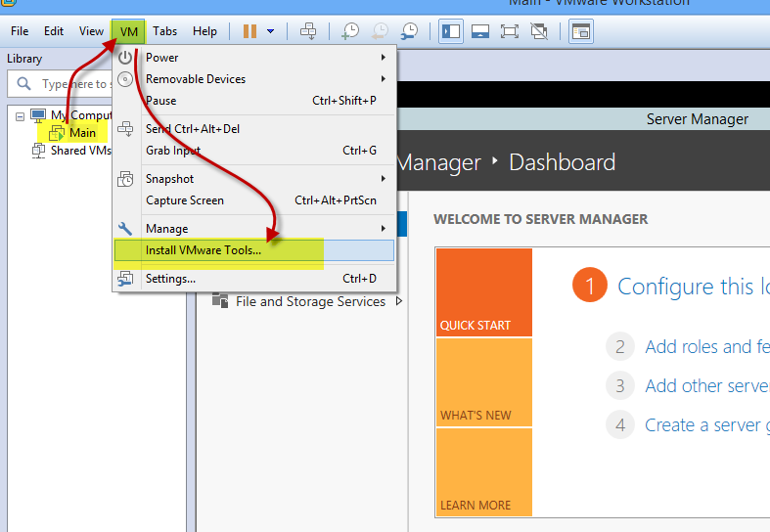
Task: Click the Snapshot submenu arrow
Action: pyautogui.click(x=384, y=179)
